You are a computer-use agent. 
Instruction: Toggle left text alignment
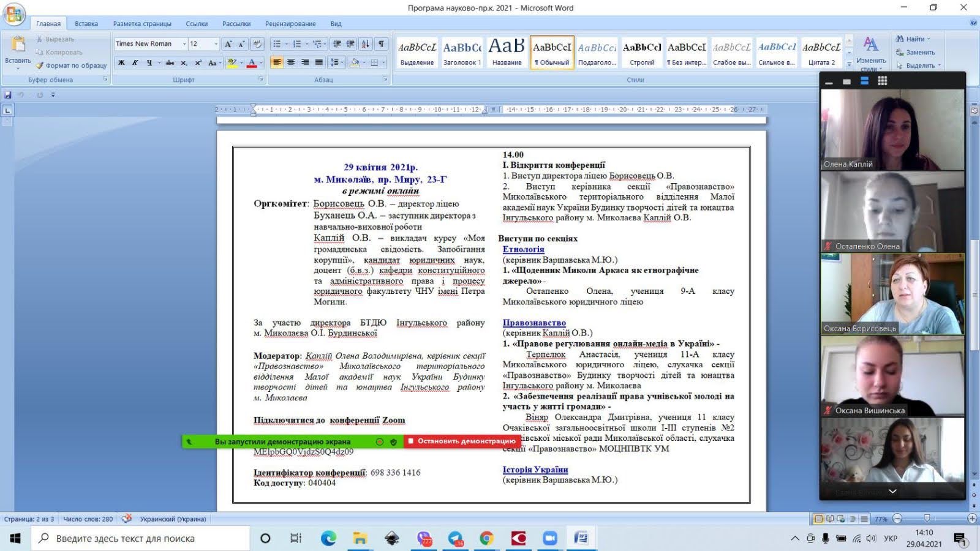(277, 62)
